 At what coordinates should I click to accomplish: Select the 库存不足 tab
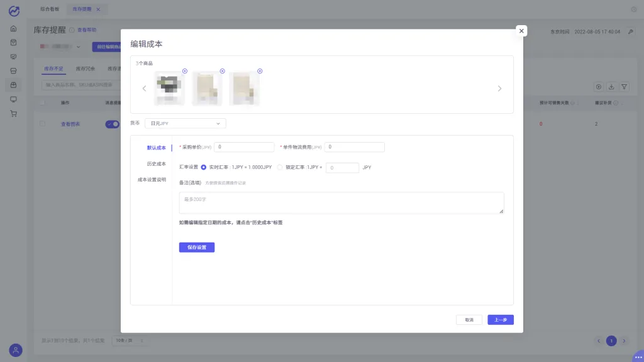[x=53, y=69]
